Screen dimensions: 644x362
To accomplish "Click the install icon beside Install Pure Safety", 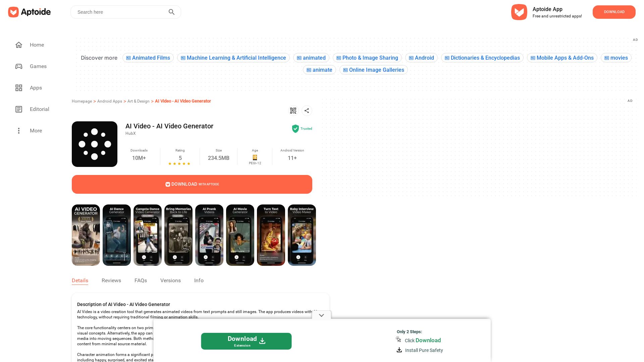I will coord(399,350).
